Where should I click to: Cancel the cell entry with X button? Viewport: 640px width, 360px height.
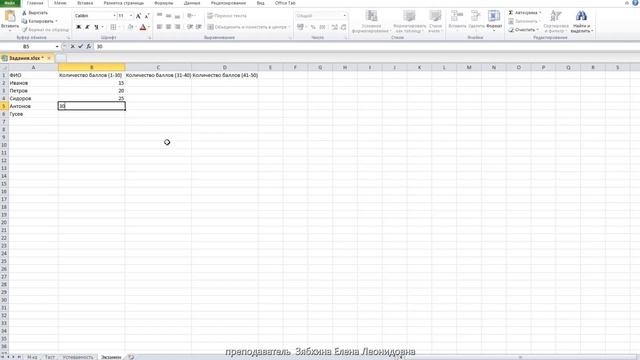pyautogui.click(x=73, y=47)
